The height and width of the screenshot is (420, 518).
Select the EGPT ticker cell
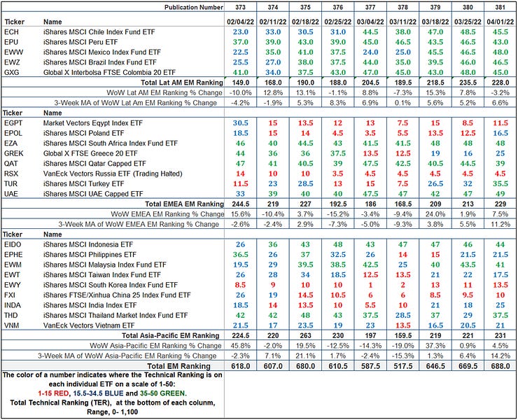(x=13, y=123)
